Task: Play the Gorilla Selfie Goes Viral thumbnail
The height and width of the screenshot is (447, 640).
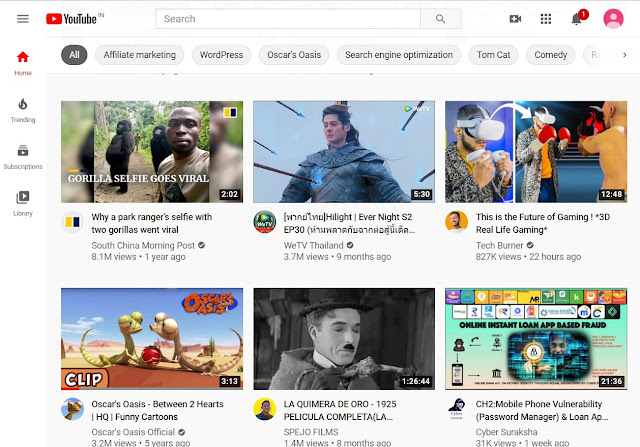Action: coord(152,152)
